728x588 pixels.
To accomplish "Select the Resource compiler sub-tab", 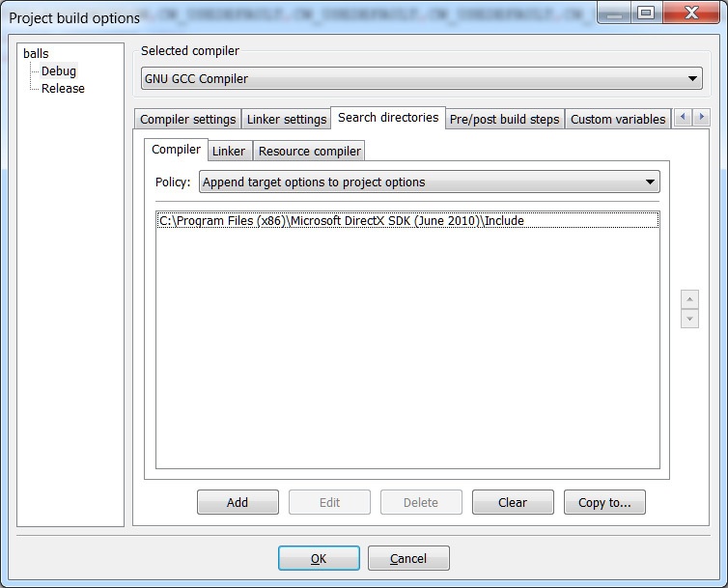I will (x=309, y=151).
